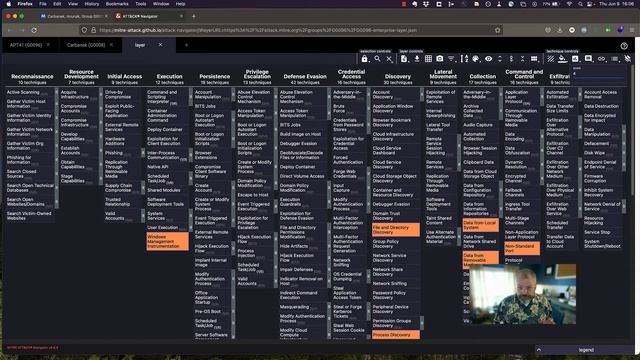The image size is (640, 360).
Task: Open the layer information icon
Action: [x=404, y=59]
